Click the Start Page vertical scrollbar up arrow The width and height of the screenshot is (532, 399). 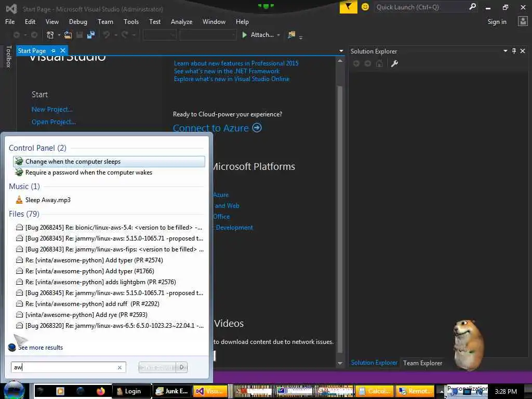pyautogui.click(x=340, y=61)
